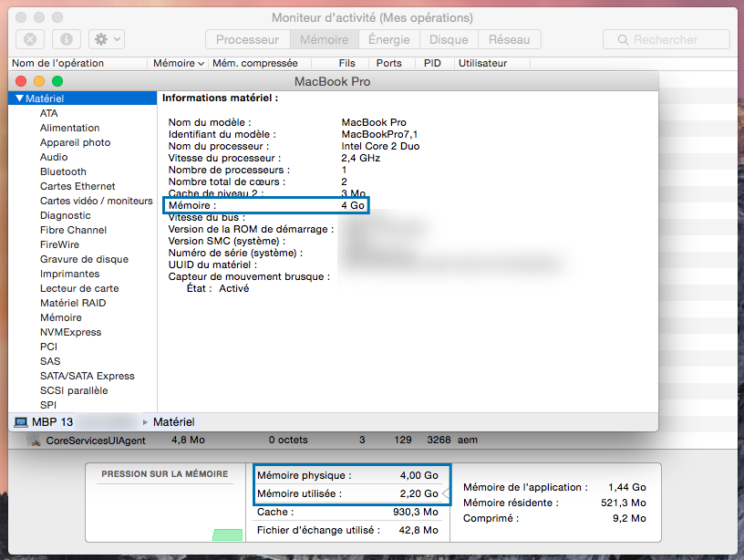Collapse the Matériel tree disclosure triangle
The height and width of the screenshot is (560, 744).
click(x=19, y=99)
